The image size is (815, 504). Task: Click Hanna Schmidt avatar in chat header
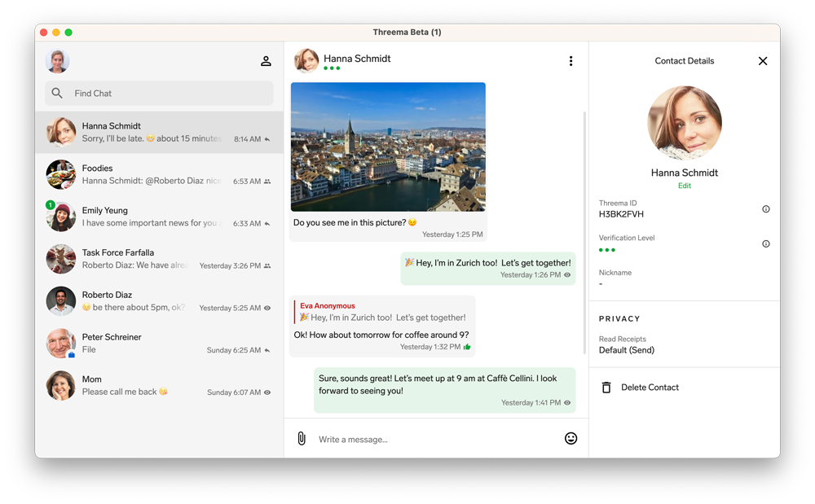306,61
